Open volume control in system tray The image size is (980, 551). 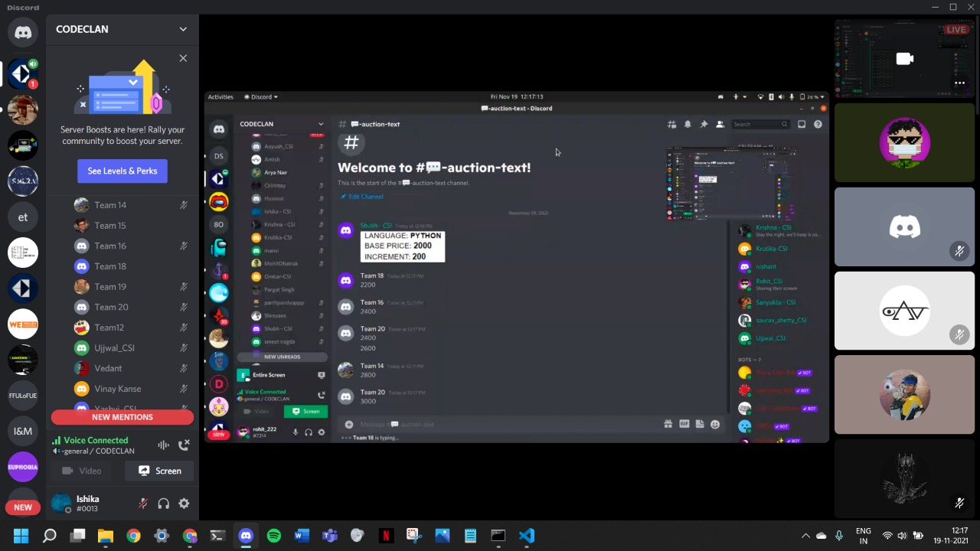(903, 536)
